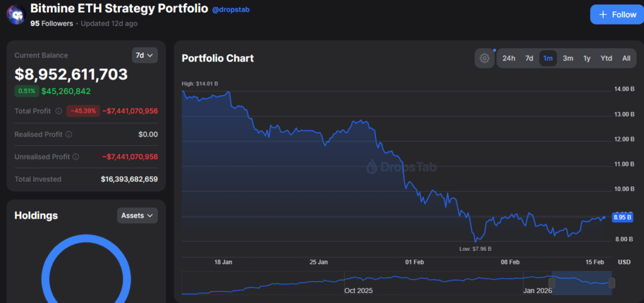Viewport: 644px width, 303px height.
Task: Click the portfolio avatar icon
Action: (x=14, y=13)
